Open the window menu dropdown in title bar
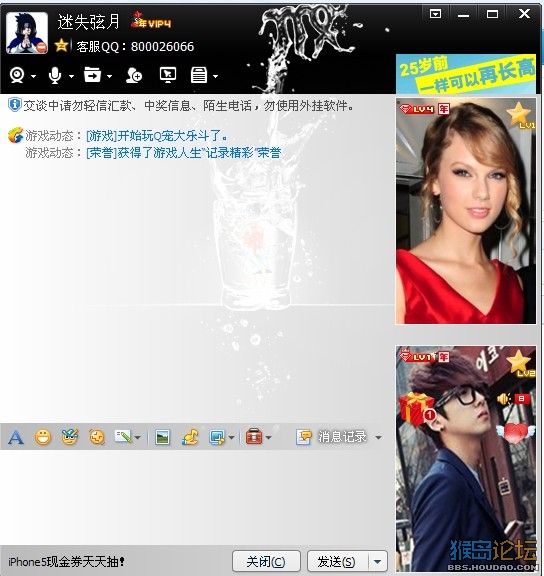The image size is (544, 576). pos(435,14)
